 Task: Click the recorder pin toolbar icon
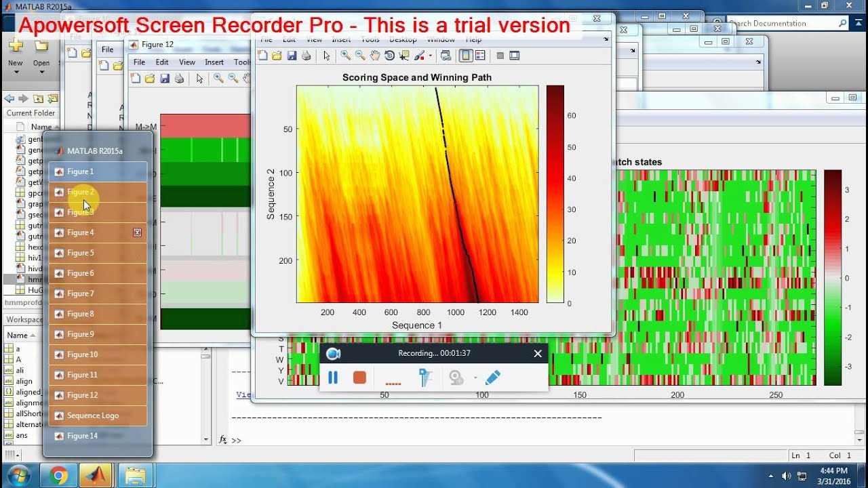pyautogui.click(x=425, y=378)
